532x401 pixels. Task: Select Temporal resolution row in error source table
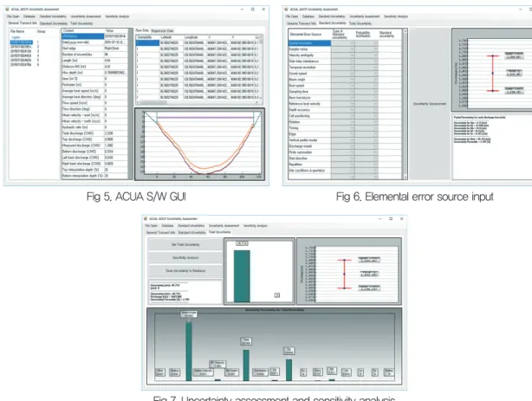(309, 68)
